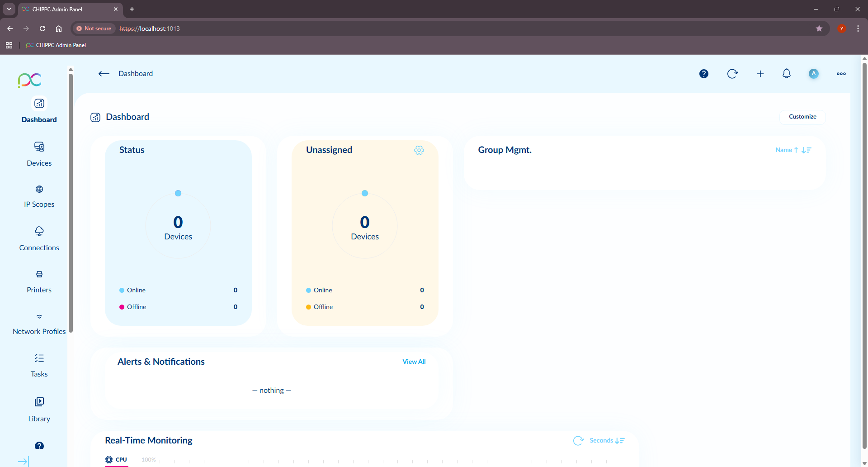Open notifications bell in the top bar
The height and width of the screenshot is (467, 868).
(x=787, y=73)
